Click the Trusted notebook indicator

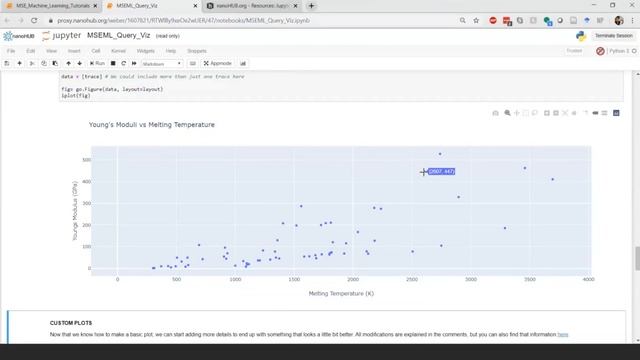tap(574, 51)
